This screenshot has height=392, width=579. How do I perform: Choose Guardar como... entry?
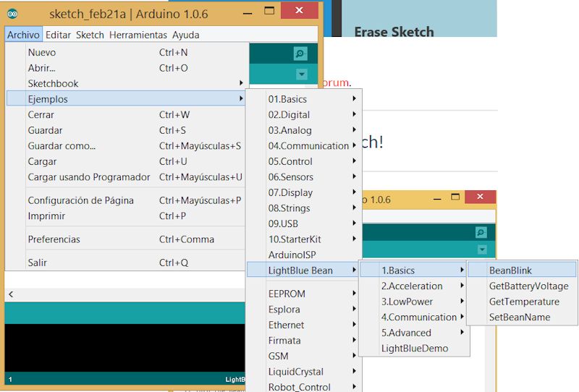click(x=125, y=146)
